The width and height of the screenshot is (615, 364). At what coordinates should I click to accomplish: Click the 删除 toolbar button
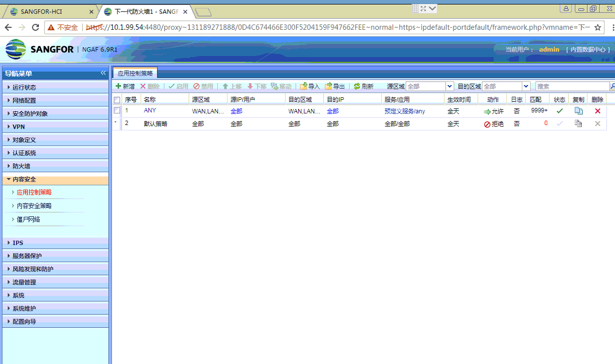150,86
